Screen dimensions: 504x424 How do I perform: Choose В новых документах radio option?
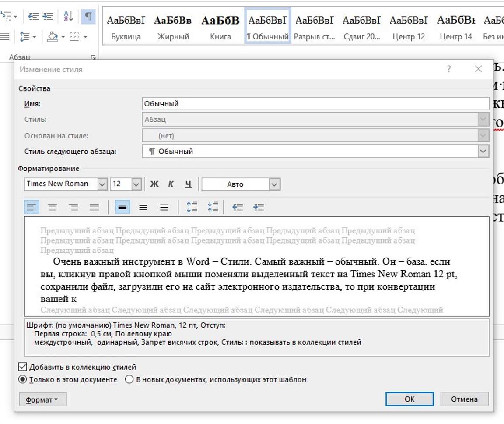pyautogui.click(x=129, y=380)
